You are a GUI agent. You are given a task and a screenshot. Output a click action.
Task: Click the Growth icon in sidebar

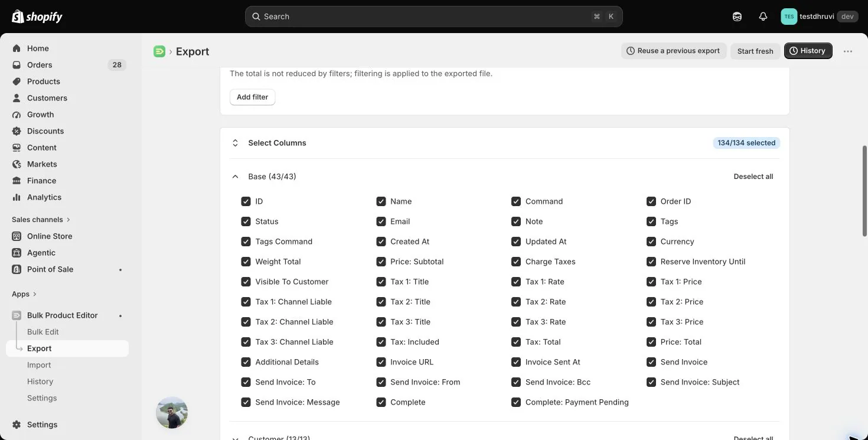coord(17,115)
